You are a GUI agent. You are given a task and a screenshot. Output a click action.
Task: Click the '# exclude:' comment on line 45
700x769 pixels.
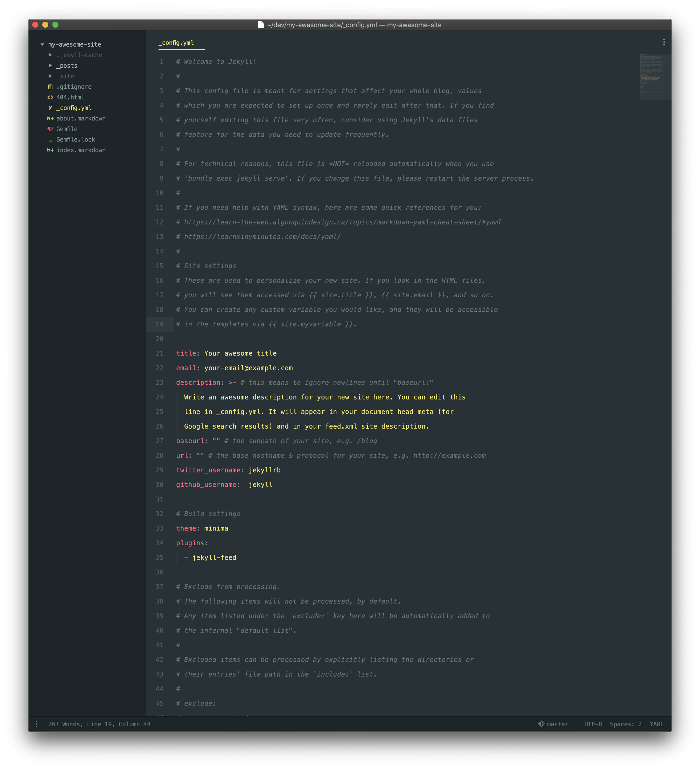pos(196,704)
